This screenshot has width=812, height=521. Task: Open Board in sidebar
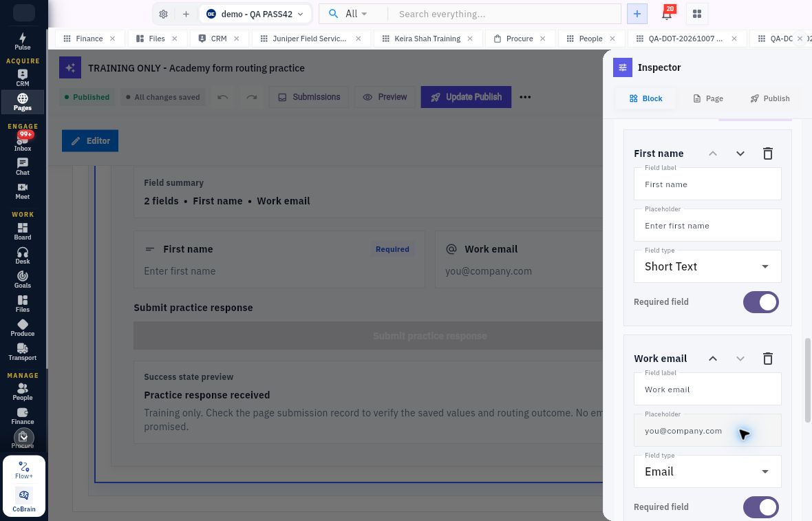(x=22, y=231)
